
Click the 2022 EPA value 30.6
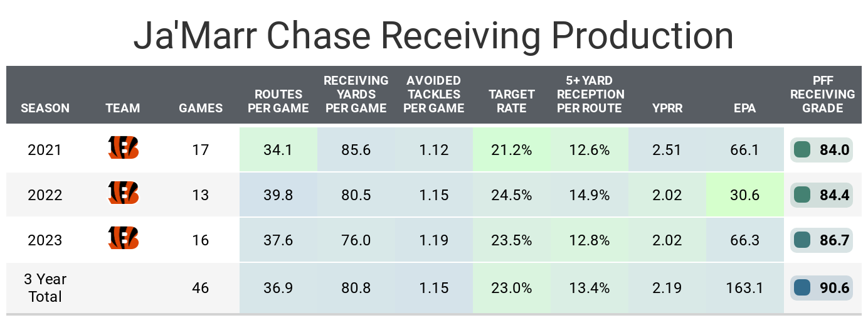point(744,195)
